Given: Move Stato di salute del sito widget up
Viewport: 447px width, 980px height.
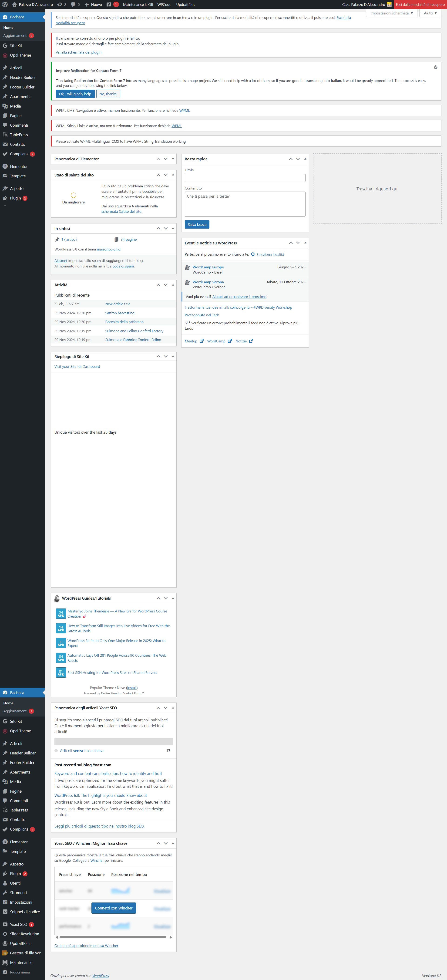Looking at the screenshot, I should pyautogui.click(x=158, y=175).
